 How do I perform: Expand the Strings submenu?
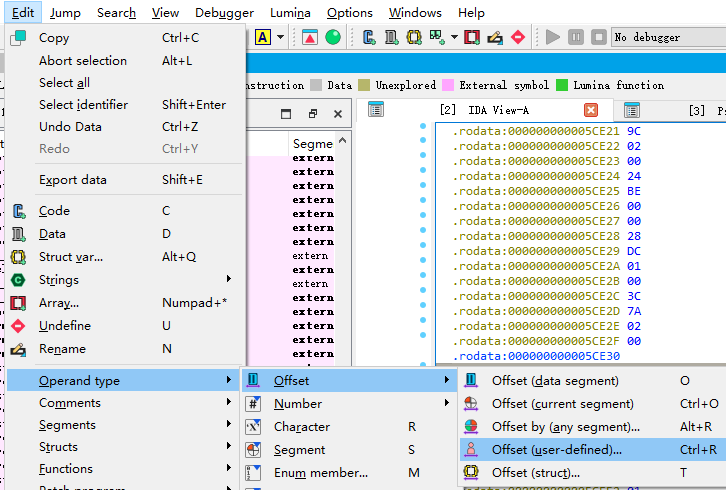pos(125,280)
